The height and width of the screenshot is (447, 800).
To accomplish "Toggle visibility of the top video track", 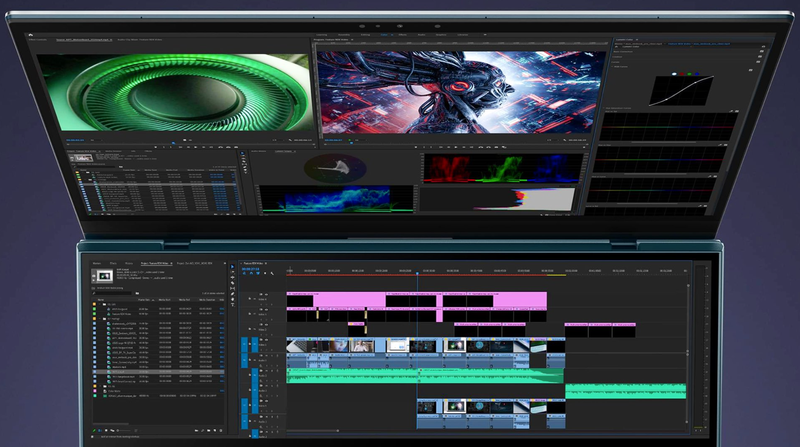I will coord(266,294).
